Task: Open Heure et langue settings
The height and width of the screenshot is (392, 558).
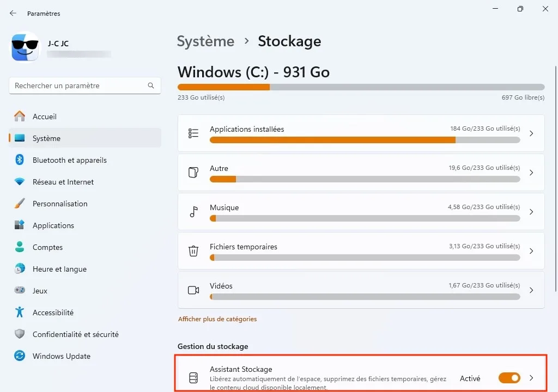Action: click(84, 269)
